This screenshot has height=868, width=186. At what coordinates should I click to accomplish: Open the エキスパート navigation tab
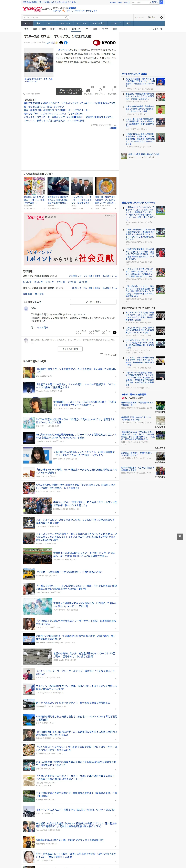coord(64,24)
